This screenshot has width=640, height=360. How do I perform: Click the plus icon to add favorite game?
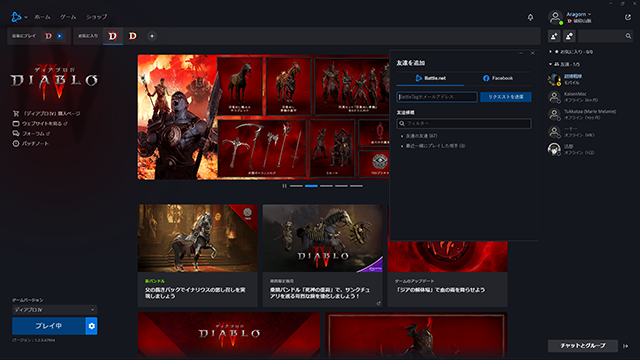(x=152, y=36)
